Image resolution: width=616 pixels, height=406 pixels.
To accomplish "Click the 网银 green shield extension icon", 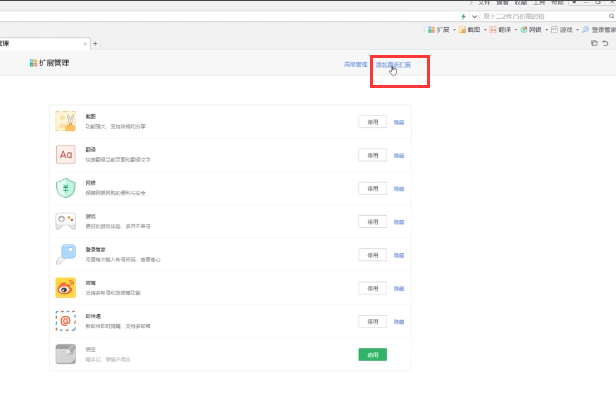I will click(66, 188).
